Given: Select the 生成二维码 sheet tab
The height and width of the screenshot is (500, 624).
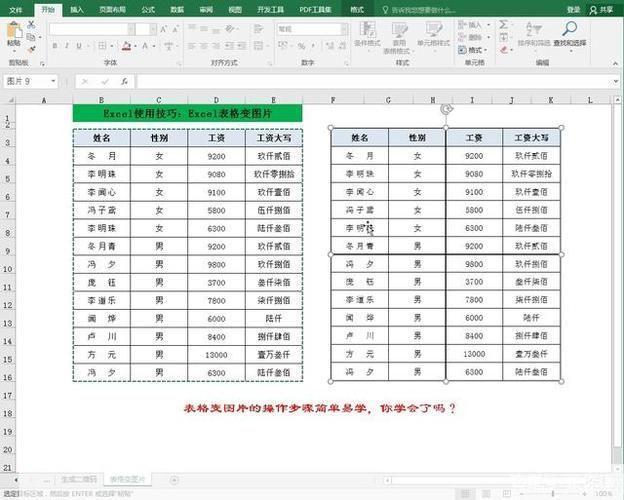Looking at the screenshot, I should point(79,479).
